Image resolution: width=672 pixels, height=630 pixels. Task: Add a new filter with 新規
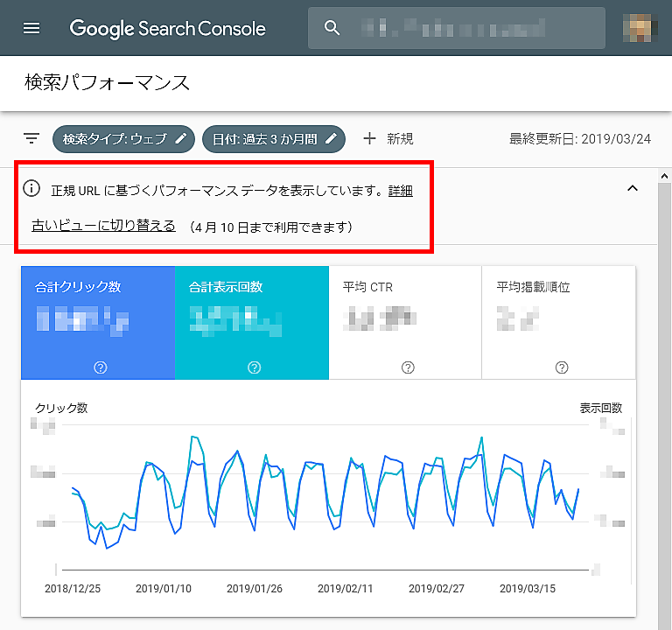(x=388, y=138)
